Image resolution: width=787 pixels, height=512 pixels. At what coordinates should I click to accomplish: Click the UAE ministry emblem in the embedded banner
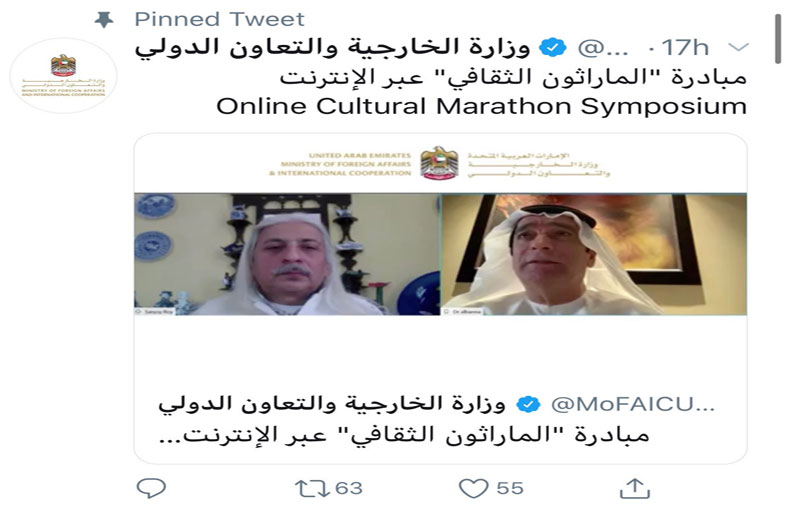439,164
